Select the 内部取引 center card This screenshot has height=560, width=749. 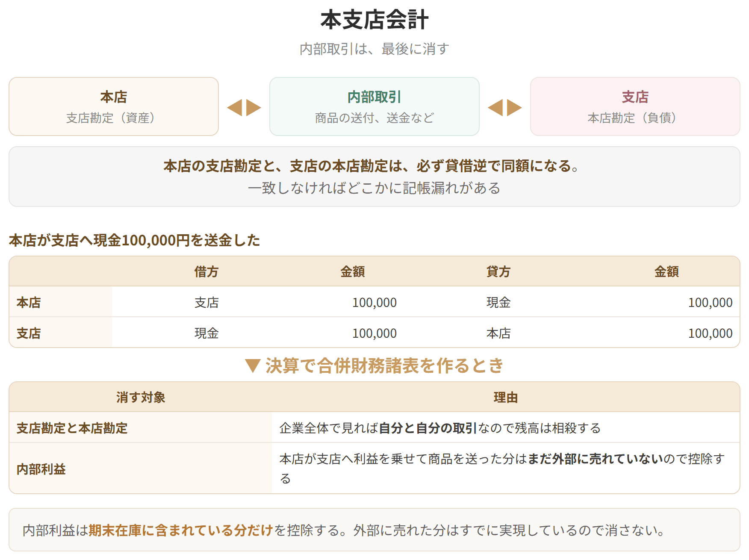pyautogui.click(x=374, y=106)
